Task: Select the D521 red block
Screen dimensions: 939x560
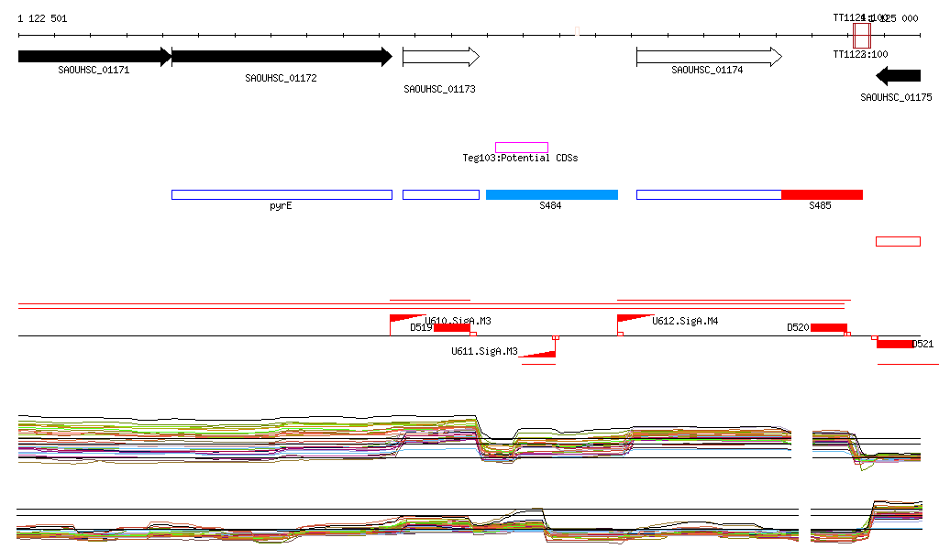Action: tap(895, 344)
